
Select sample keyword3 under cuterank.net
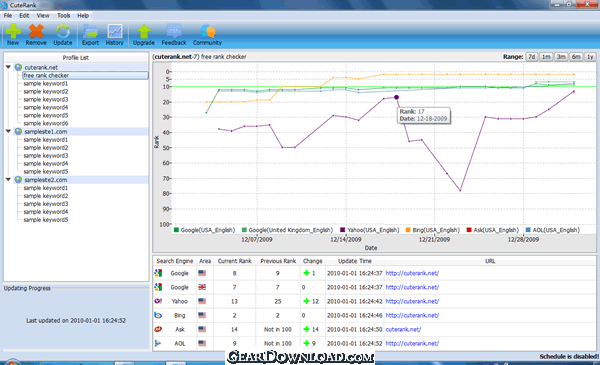46,99
